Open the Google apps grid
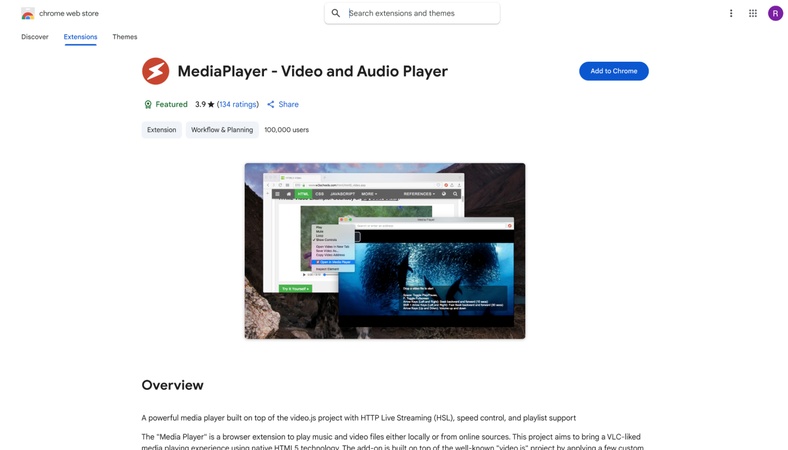788x450 pixels. coord(752,14)
